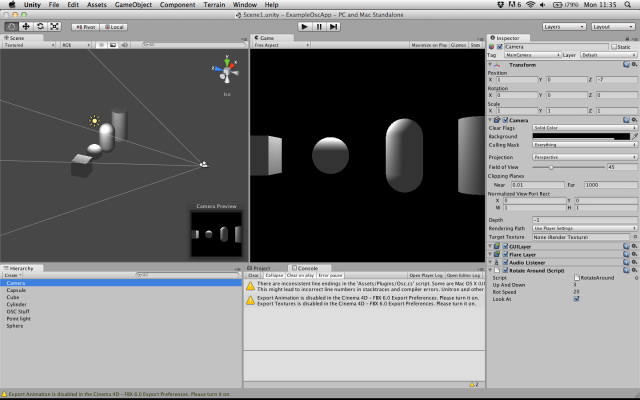Click the Step frame button
Screen dimensions: 640x400
(x=333, y=27)
